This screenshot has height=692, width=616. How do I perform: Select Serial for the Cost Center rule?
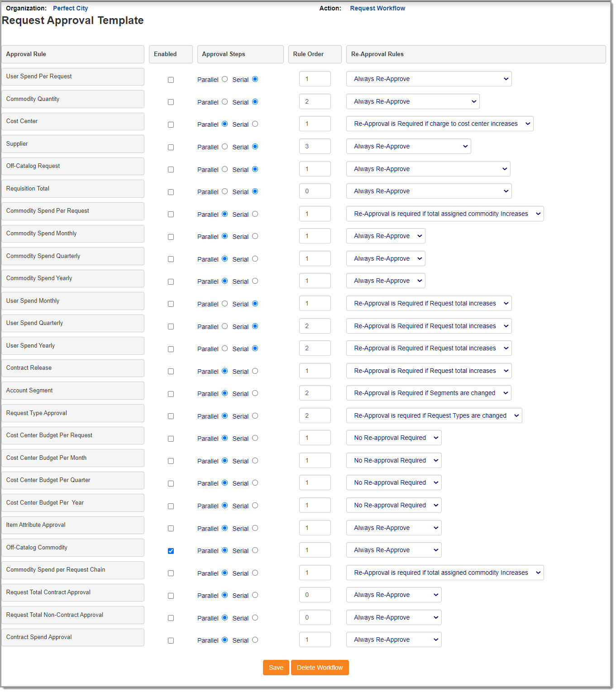coord(255,124)
